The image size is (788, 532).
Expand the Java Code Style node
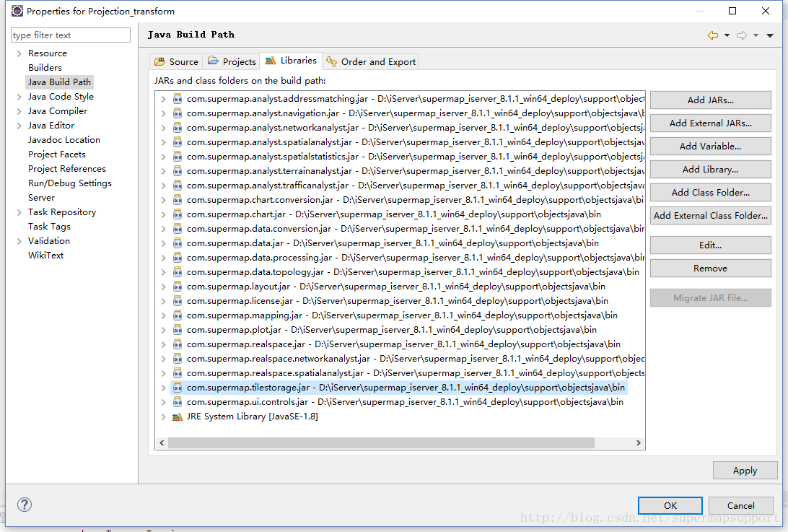tap(19, 97)
